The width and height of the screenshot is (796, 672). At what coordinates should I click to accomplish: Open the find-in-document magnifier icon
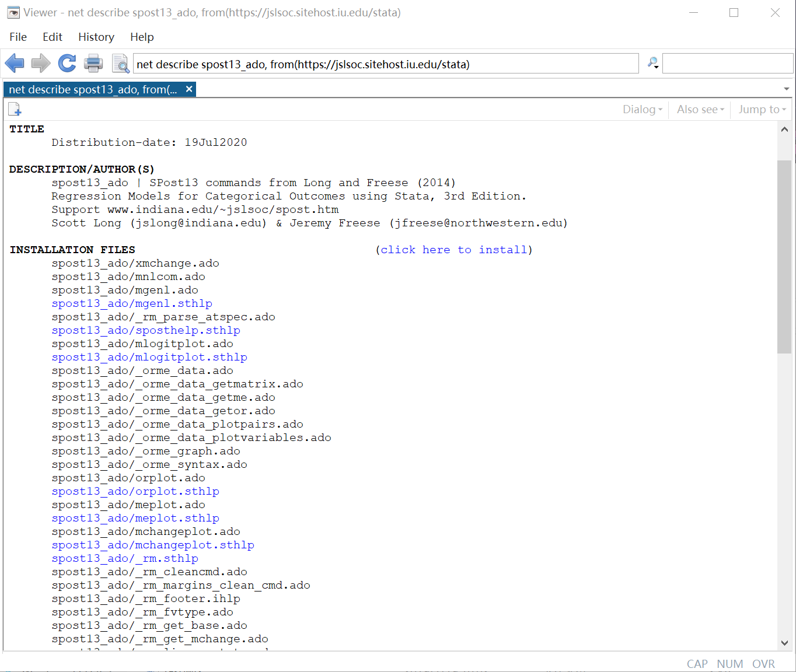[x=120, y=64]
